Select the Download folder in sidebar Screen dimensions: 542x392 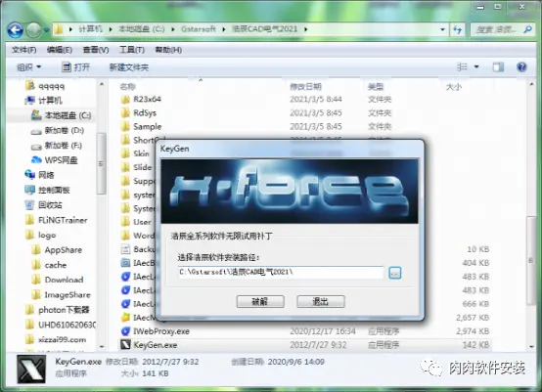(58, 280)
